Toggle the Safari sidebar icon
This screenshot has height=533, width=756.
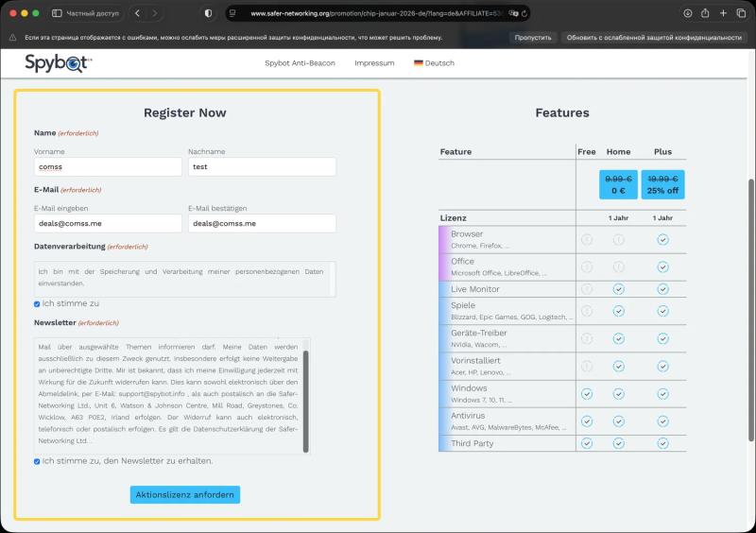coord(57,13)
